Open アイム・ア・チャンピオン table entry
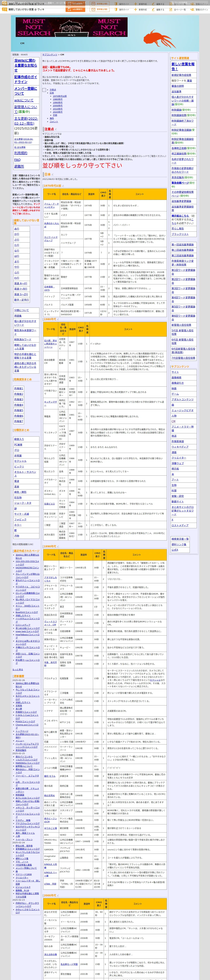 [x=52, y=205]
